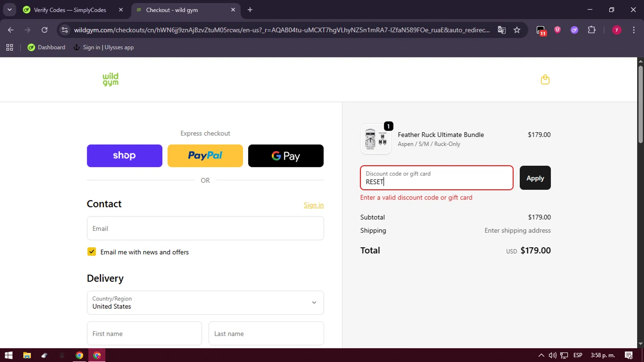Open the volume control in system tray

click(553, 355)
